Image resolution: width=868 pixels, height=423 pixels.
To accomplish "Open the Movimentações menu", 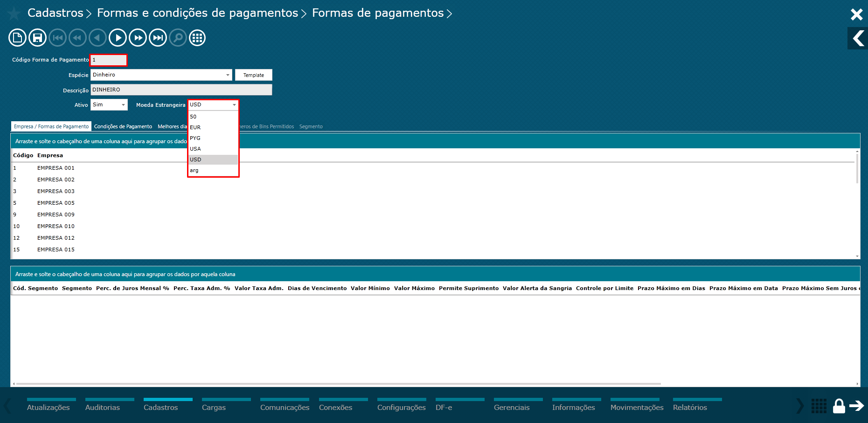I will pyautogui.click(x=637, y=405).
